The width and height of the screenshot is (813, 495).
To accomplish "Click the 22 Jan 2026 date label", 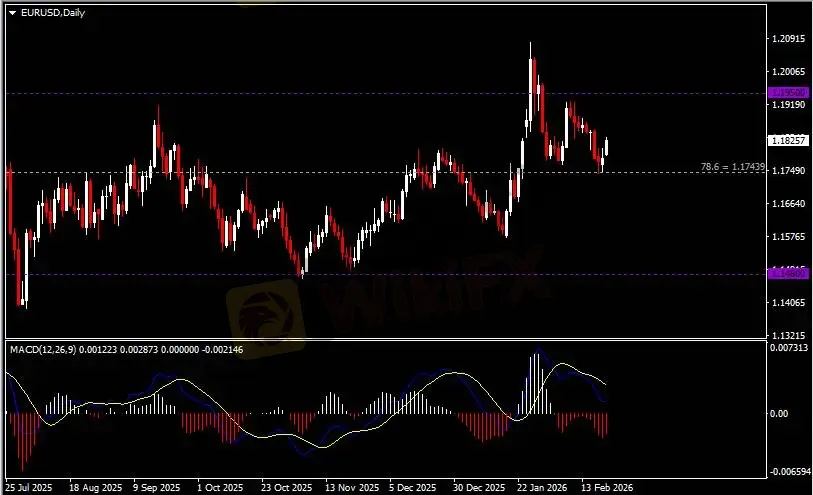I will pos(542,488).
